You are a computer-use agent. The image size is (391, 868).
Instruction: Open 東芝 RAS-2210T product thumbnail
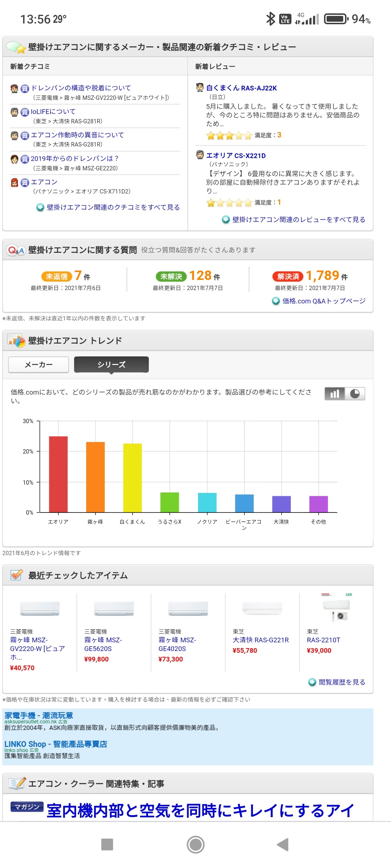pos(336,608)
